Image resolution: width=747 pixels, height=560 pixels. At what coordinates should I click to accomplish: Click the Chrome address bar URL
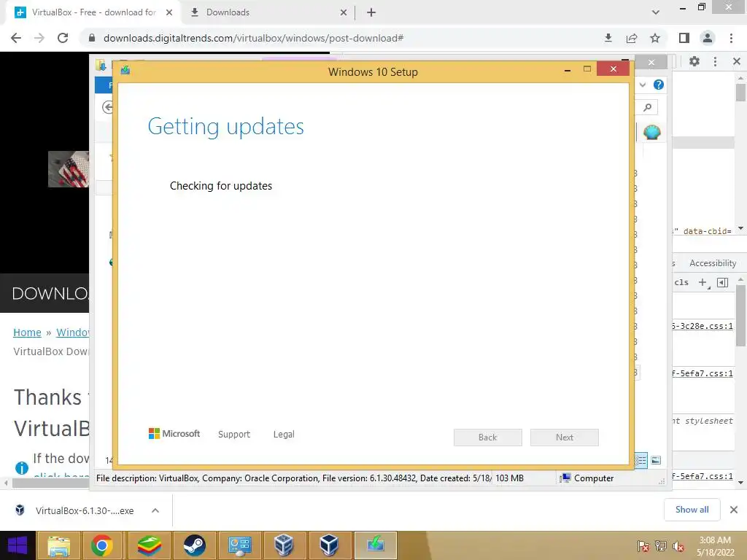pos(253,38)
